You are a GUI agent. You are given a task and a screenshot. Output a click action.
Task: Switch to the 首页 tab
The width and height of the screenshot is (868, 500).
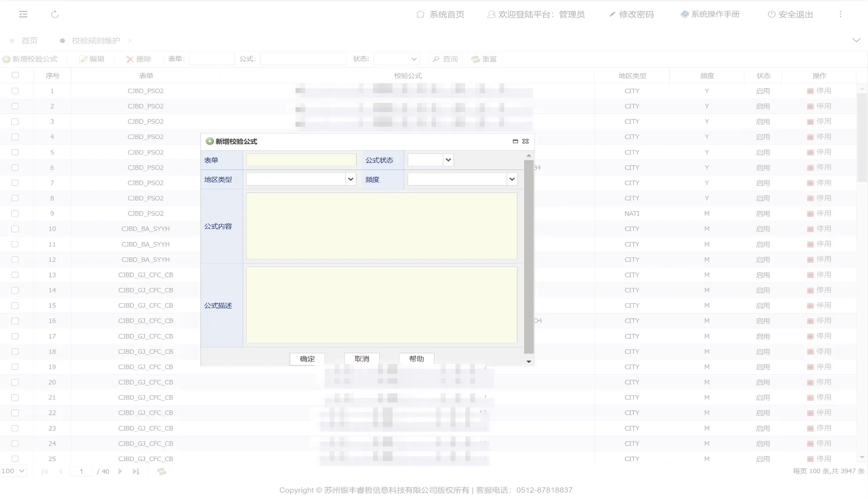tap(29, 40)
